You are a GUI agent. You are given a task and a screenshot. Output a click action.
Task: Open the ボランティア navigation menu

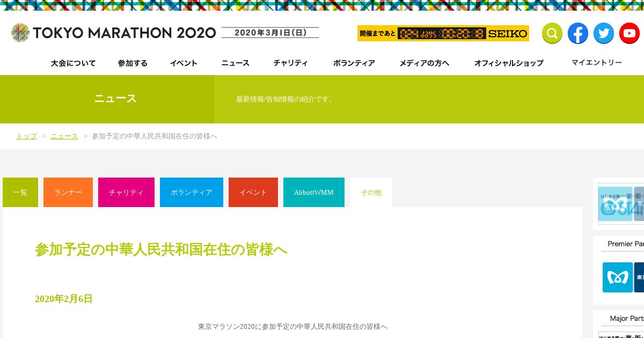point(354,63)
